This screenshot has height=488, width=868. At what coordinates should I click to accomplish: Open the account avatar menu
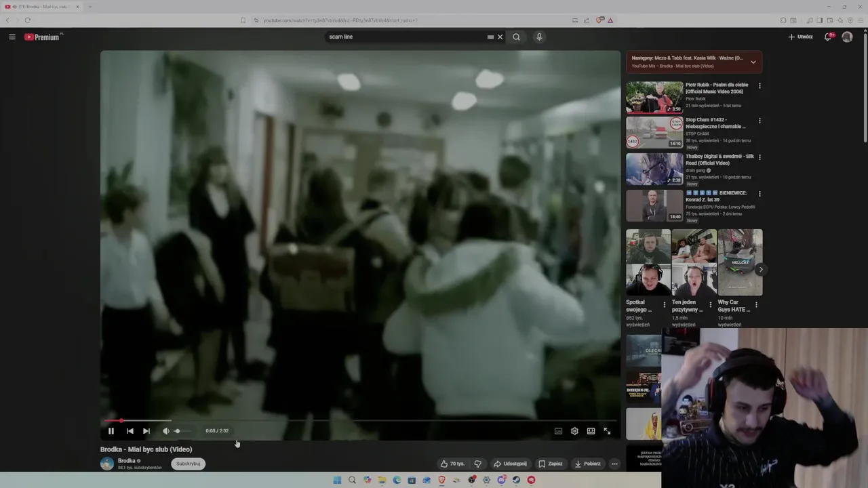click(847, 37)
